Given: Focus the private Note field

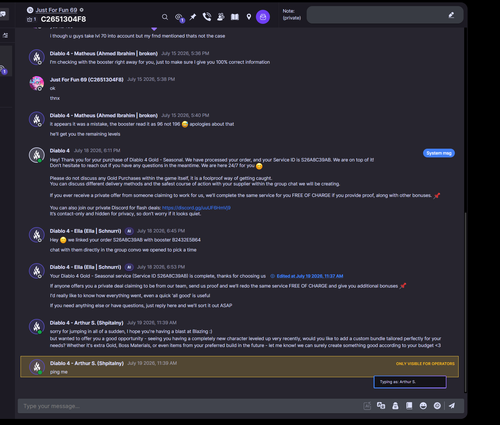Looking at the screenshot, I should coord(385,15).
